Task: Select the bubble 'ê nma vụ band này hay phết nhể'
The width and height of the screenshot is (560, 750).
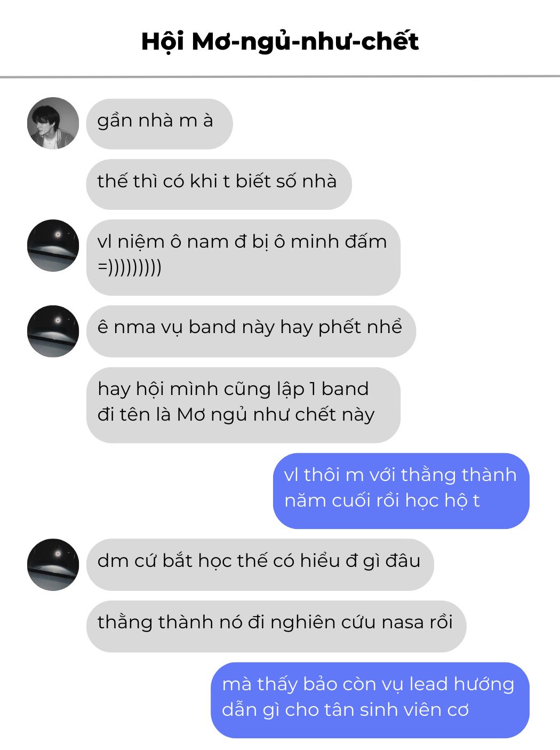Action: click(x=251, y=331)
